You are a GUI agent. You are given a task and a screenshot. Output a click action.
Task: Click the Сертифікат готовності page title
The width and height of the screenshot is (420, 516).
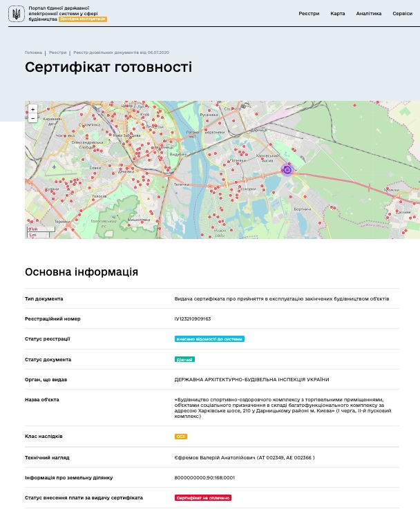(108, 67)
